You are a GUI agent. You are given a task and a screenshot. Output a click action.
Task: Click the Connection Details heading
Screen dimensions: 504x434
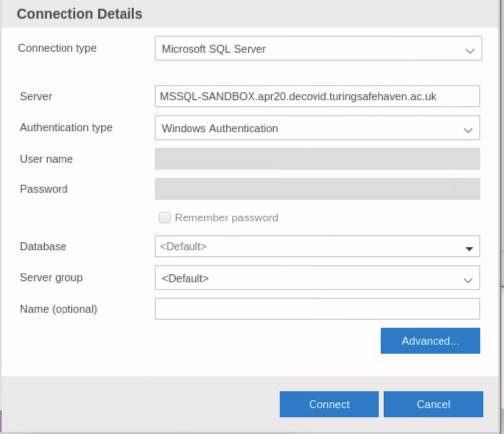pos(79,14)
